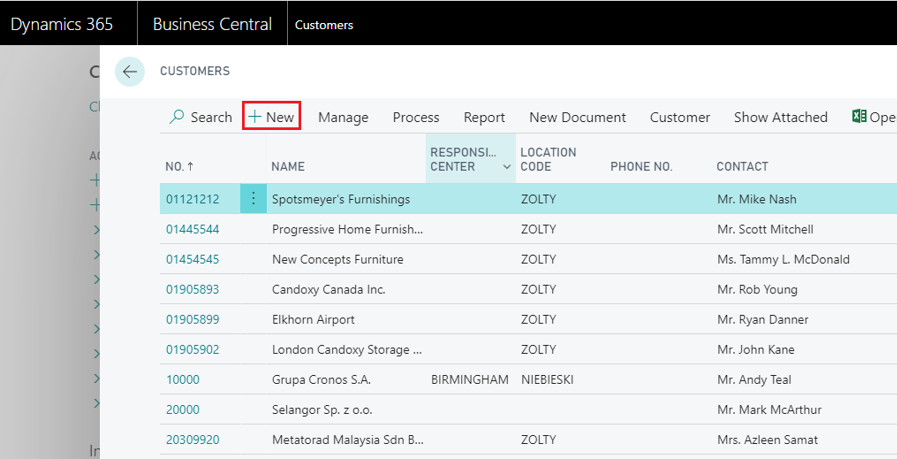897x459 pixels.
Task: Click the NIEBIESKI location code cell
Action: 547,379
